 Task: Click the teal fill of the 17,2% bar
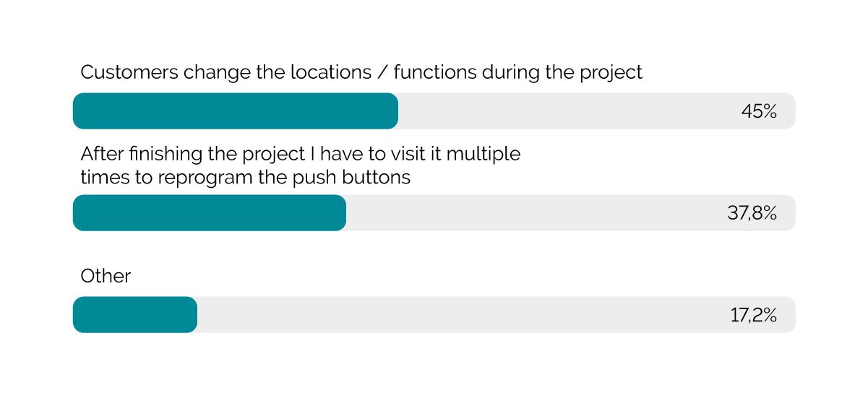[x=135, y=315]
